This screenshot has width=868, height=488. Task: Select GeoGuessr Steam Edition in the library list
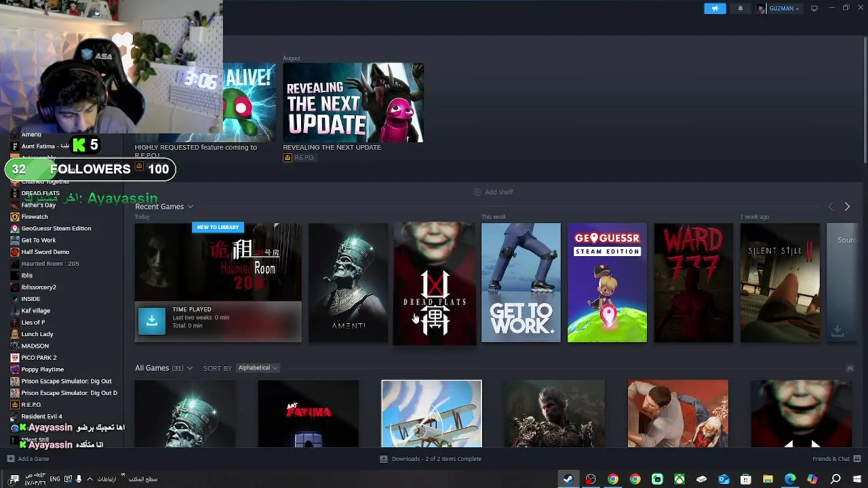tap(56, 228)
